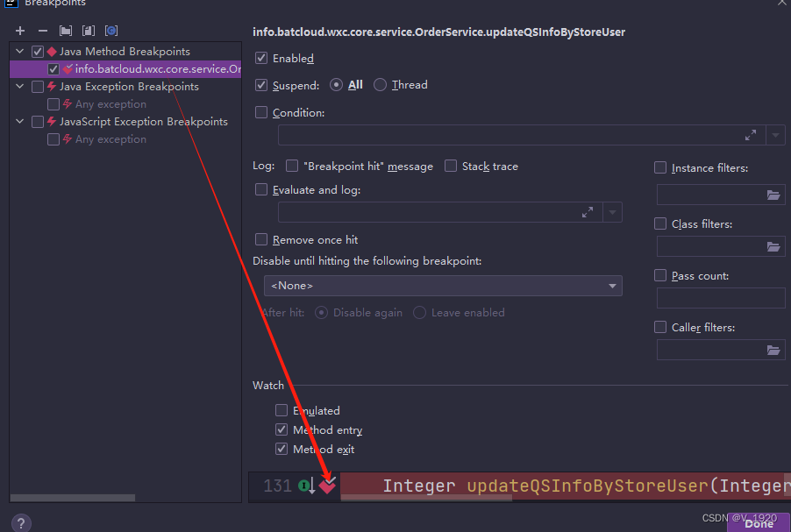Add a new breakpoint with the plus icon
Screen dimensions: 791x532
20,30
